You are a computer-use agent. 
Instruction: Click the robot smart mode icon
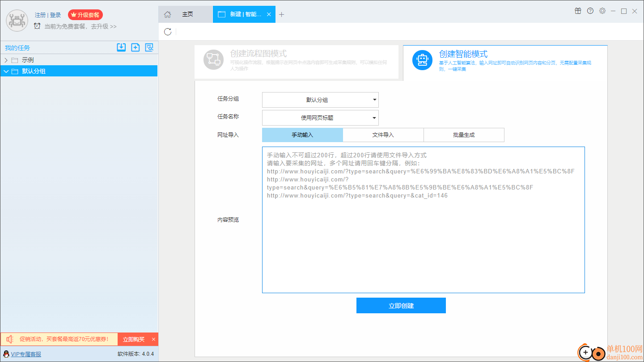tap(422, 60)
